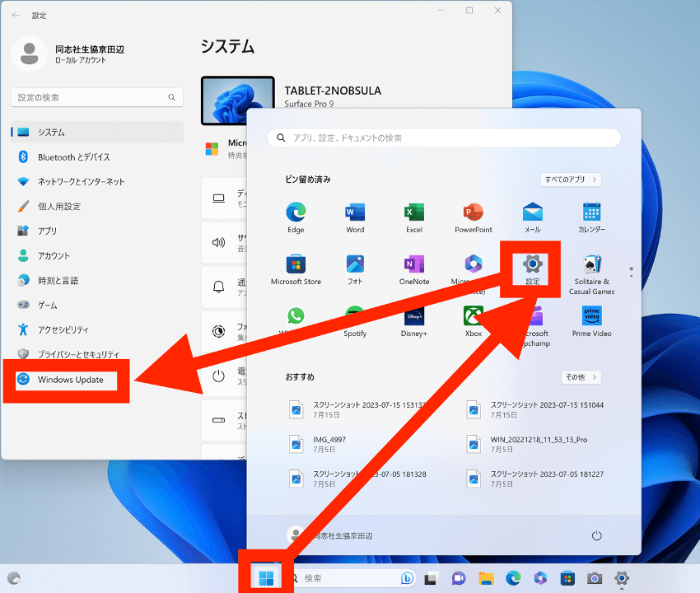The height and width of the screenshot is (593, 700).
Task: Open screenshot 2023-07-05 181227 file
Action: click(x=534, y=479)
